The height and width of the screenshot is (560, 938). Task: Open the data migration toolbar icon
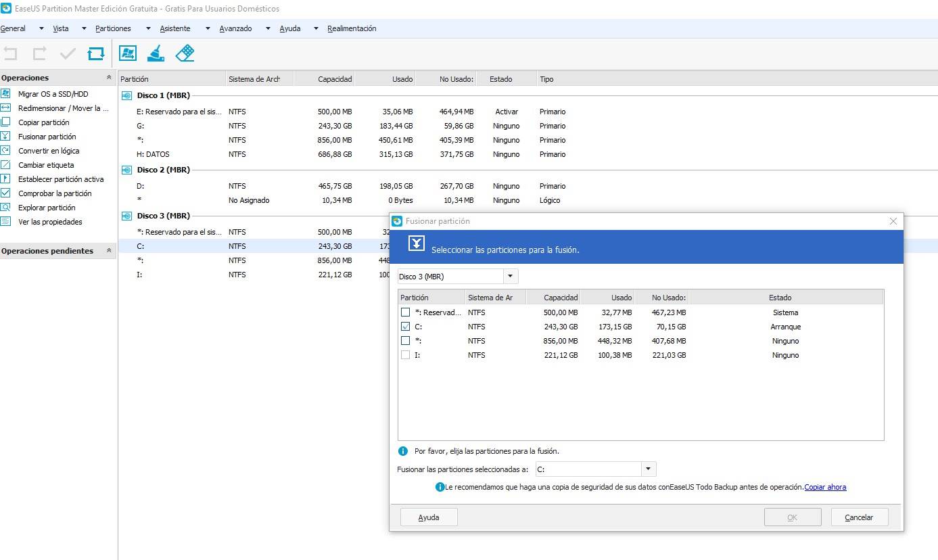[x=128, y=53]
